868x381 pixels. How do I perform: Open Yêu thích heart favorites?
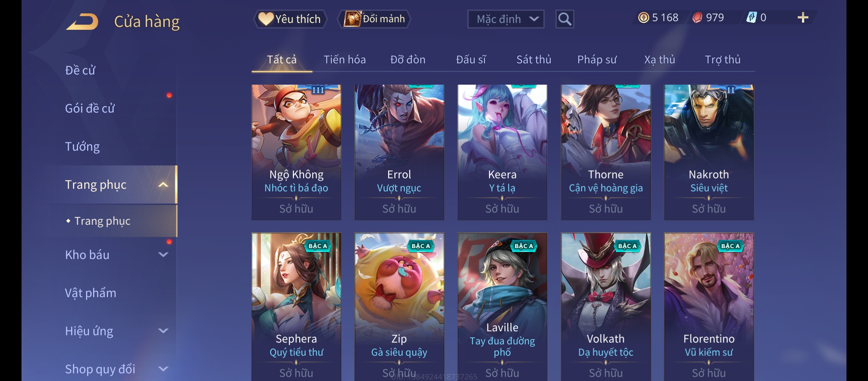pyautogui.click(x=290, y=19)
